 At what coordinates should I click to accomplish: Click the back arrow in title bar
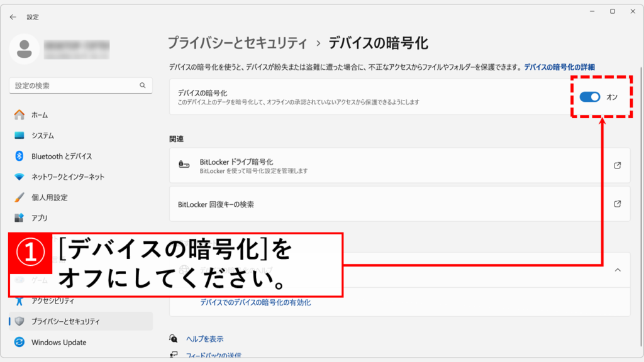(13, 17)
